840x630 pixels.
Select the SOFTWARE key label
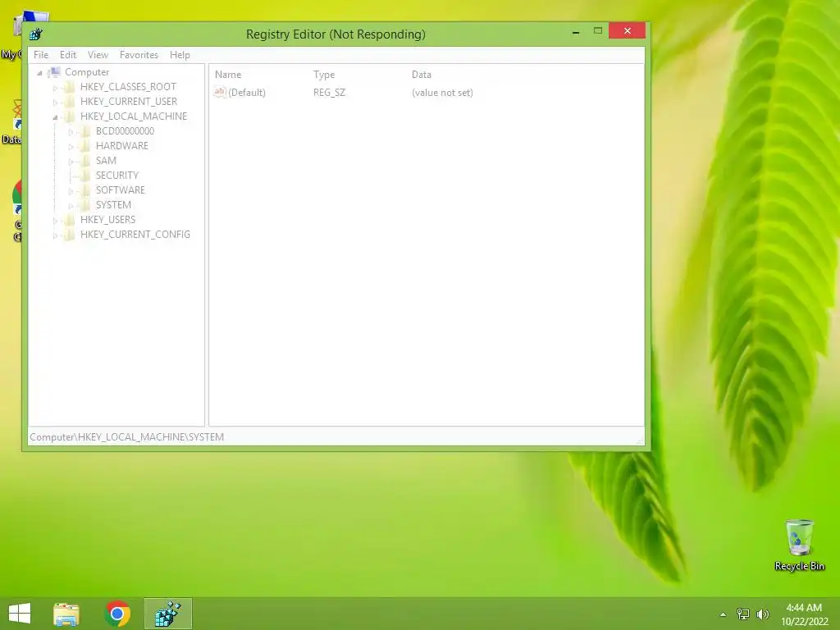click(x=121, y=190)
